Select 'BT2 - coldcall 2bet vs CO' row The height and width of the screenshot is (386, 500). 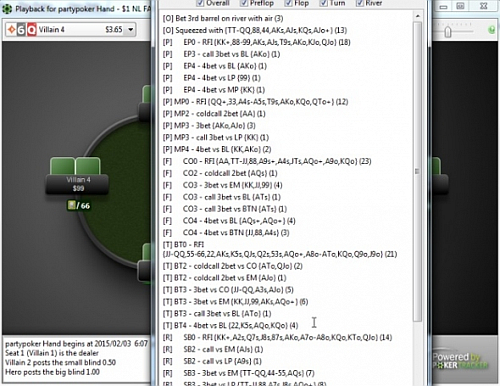[x=233, y=266]
